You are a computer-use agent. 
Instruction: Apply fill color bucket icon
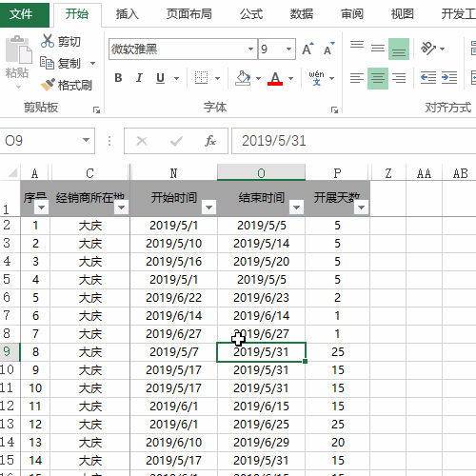(x=243, y=78)
